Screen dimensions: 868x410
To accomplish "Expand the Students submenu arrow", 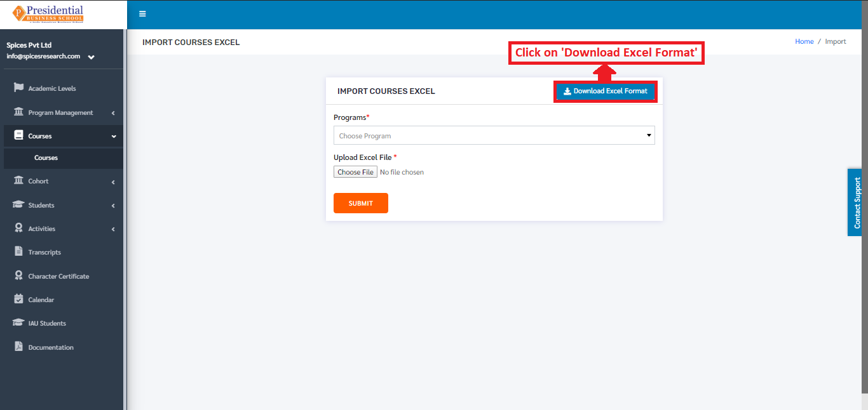I will (113, 206).
